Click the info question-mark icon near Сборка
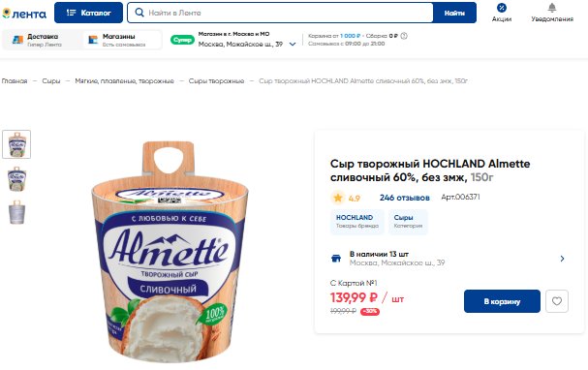 (404, 36)
